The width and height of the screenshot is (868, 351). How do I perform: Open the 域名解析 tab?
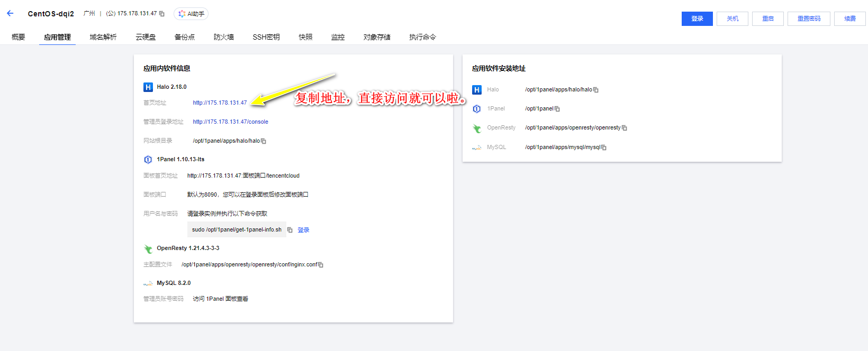pos(103,37)
